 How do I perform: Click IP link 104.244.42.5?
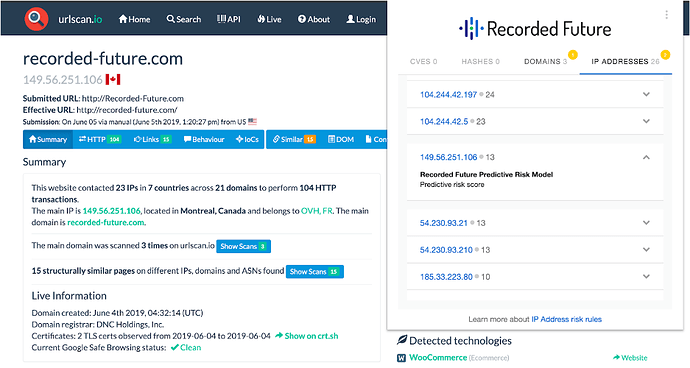click(444, 121)
